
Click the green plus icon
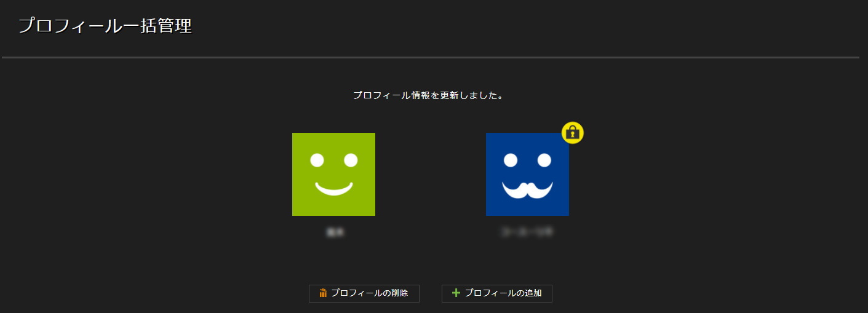[x=456, y=293]
